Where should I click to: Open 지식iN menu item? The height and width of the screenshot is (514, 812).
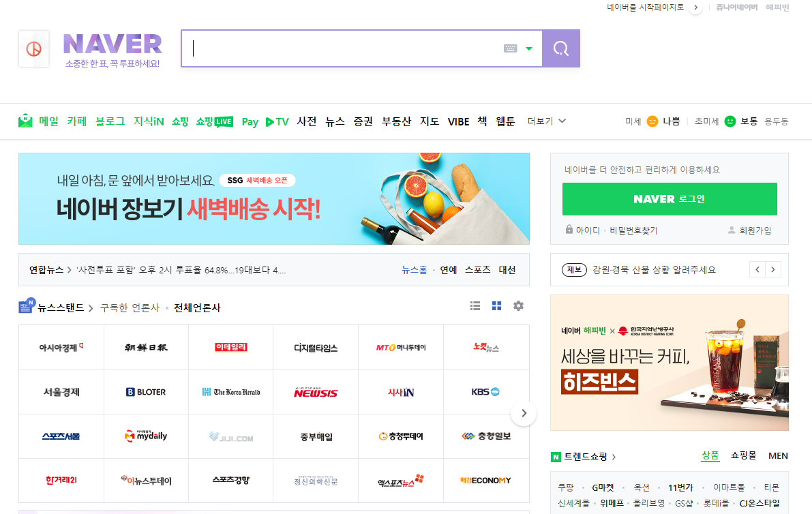click(149, 121)
